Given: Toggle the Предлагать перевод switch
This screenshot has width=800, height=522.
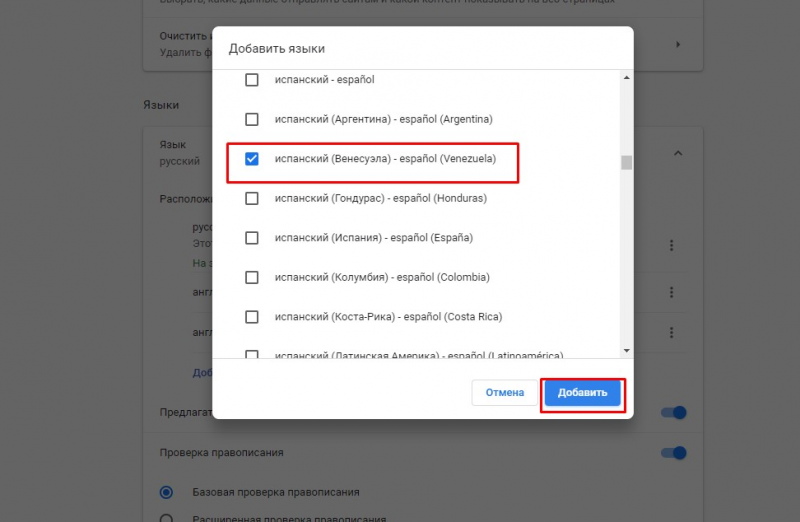Looking at the screenshot, I should click(x=674, y=413).
